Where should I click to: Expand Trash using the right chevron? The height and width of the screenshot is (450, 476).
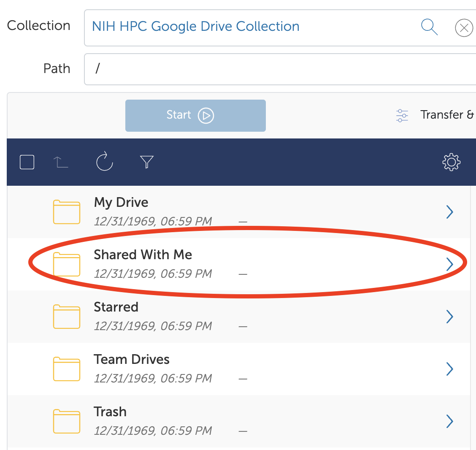tap(449, 421)
